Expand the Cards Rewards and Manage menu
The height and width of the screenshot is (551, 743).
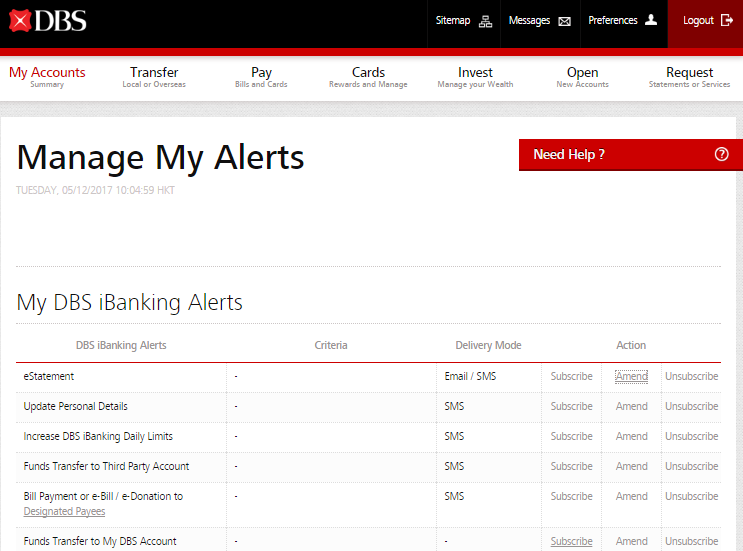[368, 77]
